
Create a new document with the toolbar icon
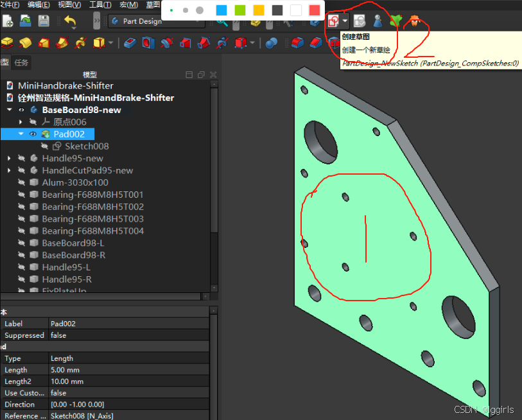[8, 21]
